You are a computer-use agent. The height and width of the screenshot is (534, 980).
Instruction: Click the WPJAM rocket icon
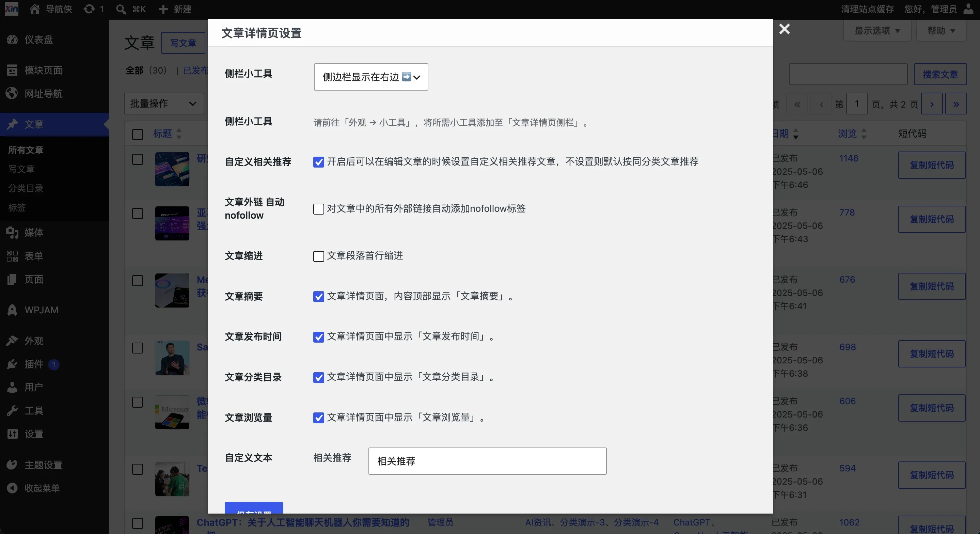pos(12,310)
